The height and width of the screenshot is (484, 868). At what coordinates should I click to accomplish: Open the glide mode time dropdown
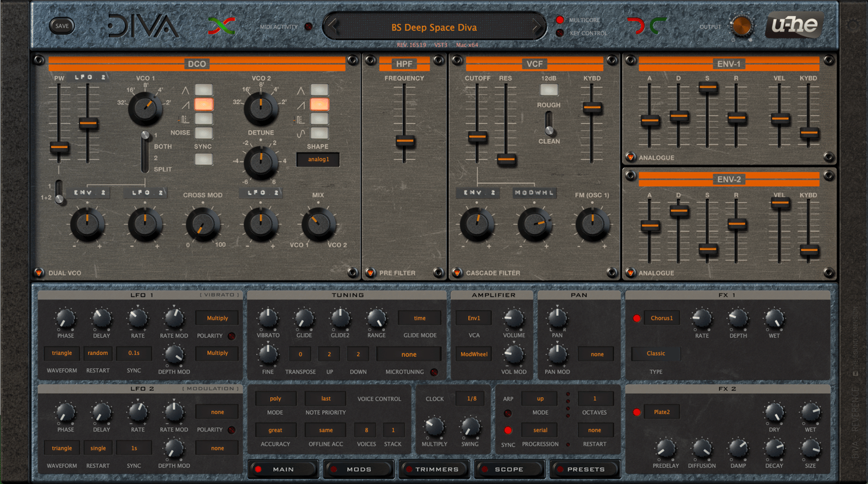point(420,318)
